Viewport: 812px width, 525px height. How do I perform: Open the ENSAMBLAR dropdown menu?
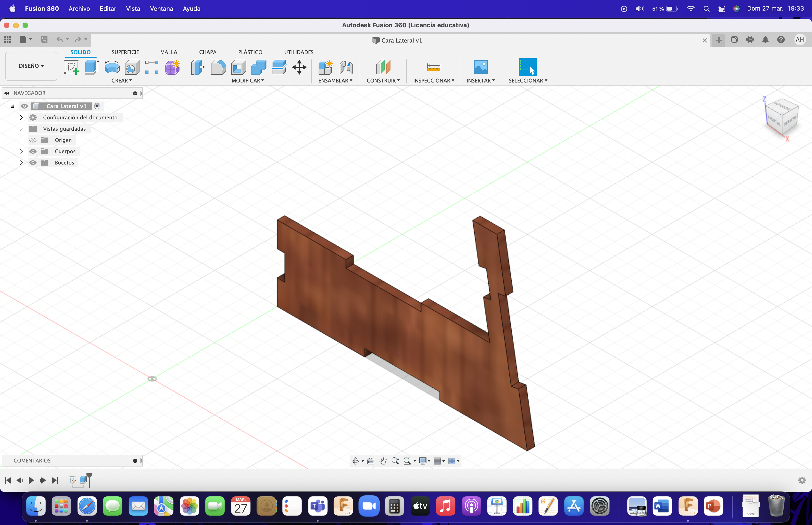[335, 80]
